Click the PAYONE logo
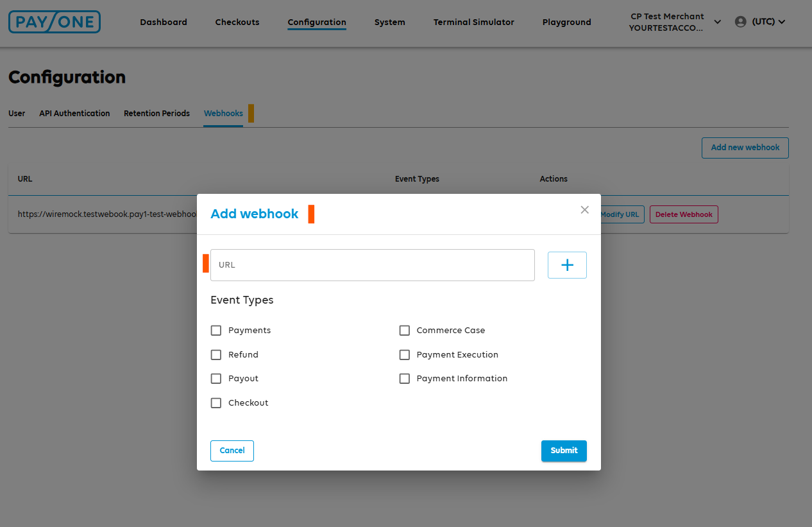Image resolution: width=812 pixels, height=527 pixels. [x=55, y=22]
